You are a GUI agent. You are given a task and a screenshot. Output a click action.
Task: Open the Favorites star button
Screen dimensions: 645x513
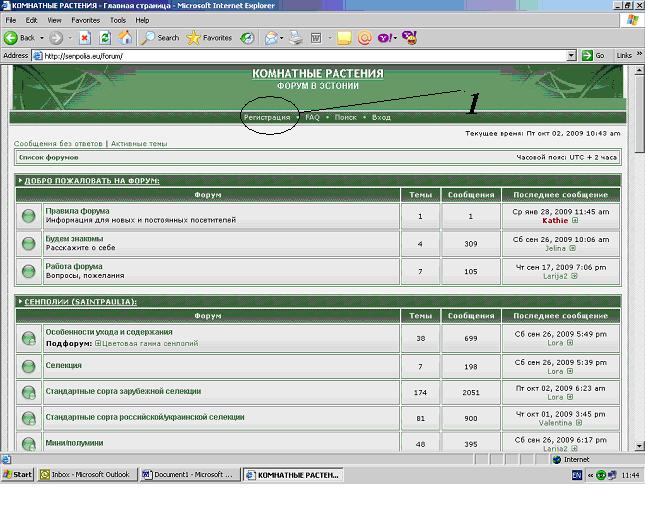pyautogui.click(x=209, y=38)
